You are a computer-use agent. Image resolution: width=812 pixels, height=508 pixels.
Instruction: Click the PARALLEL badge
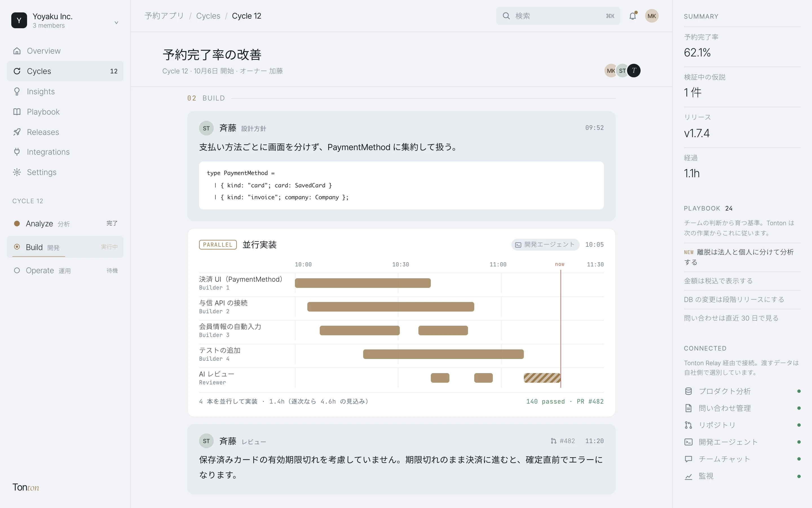(x=218, y=245)
